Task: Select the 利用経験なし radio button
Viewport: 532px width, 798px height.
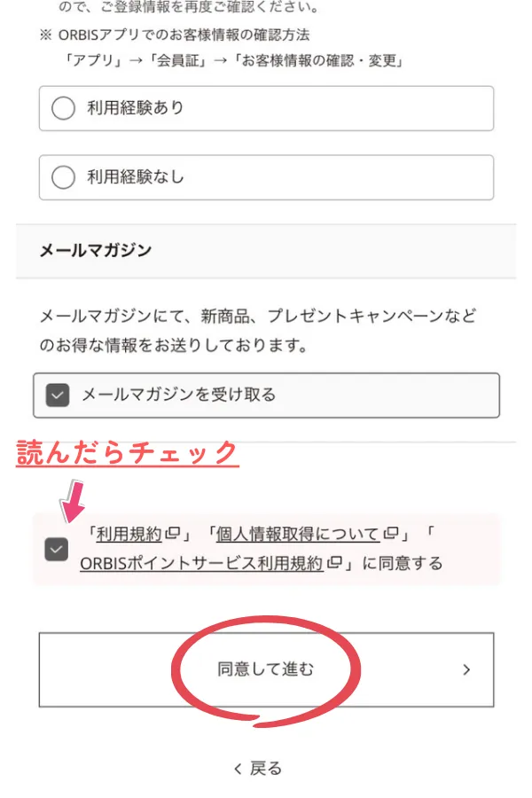Action: (x=63, y=177)
